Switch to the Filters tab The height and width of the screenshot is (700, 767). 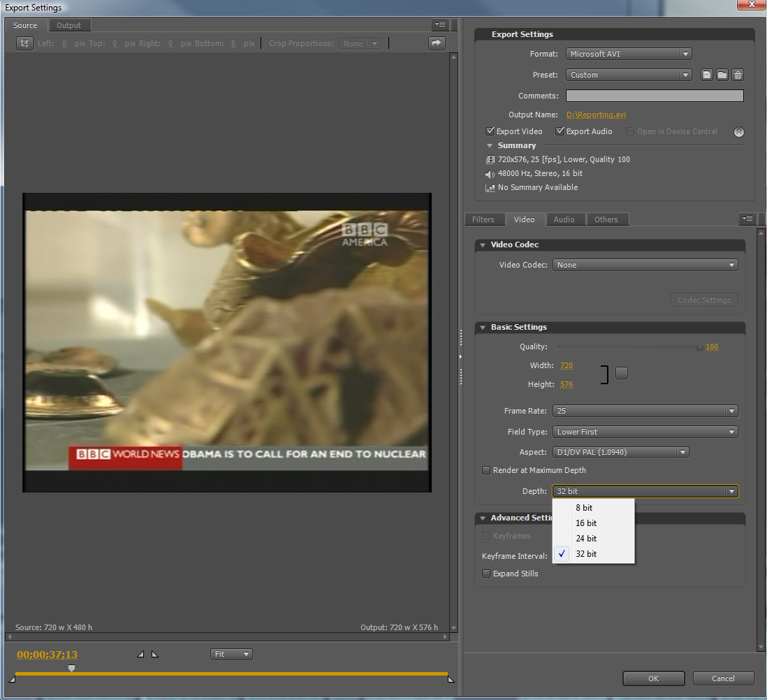[483, 219]
